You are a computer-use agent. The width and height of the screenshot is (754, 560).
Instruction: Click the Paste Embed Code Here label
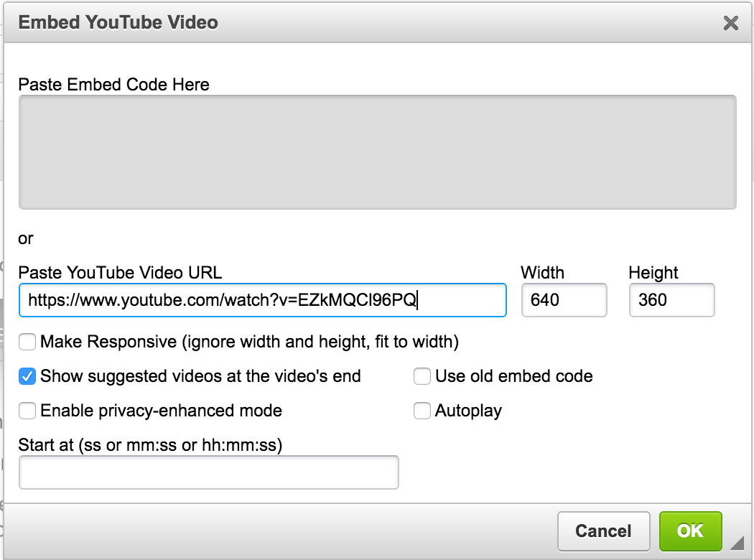[113, 85]
